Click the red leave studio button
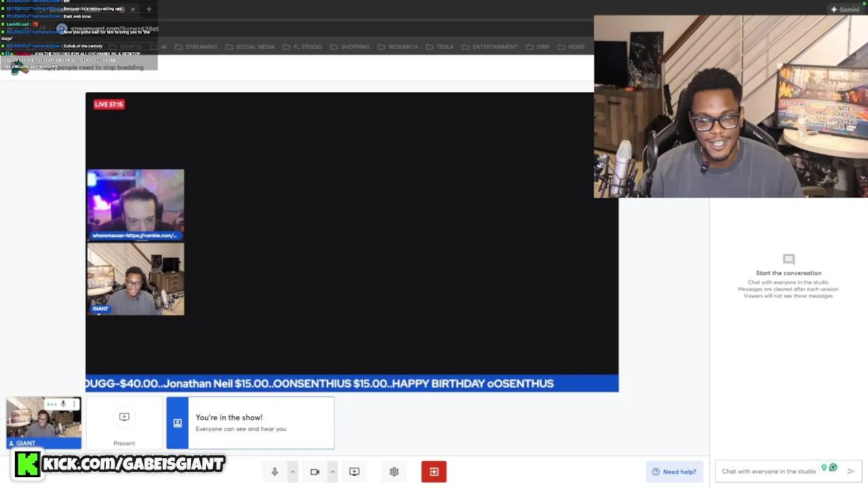Viewport: 868px width, 488px height. click(434, 472)
